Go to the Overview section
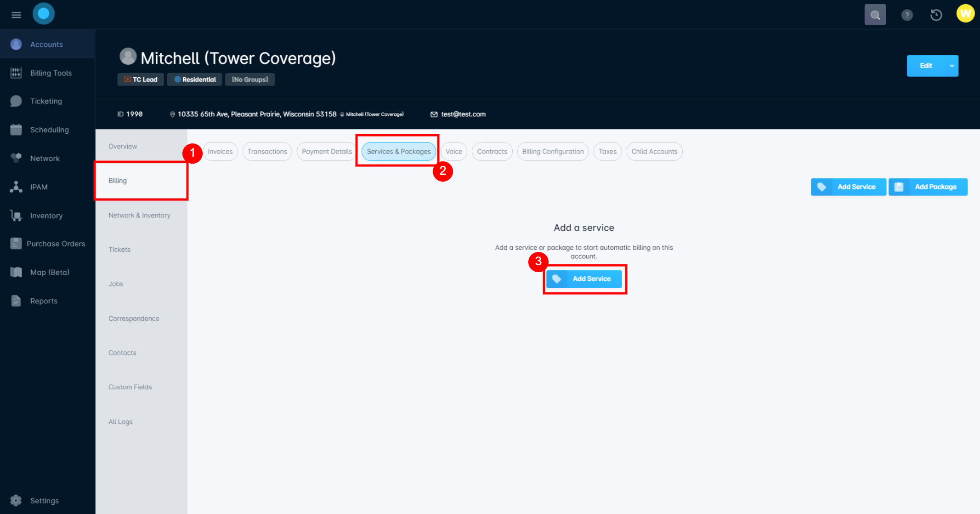 (x=142, y=146)
